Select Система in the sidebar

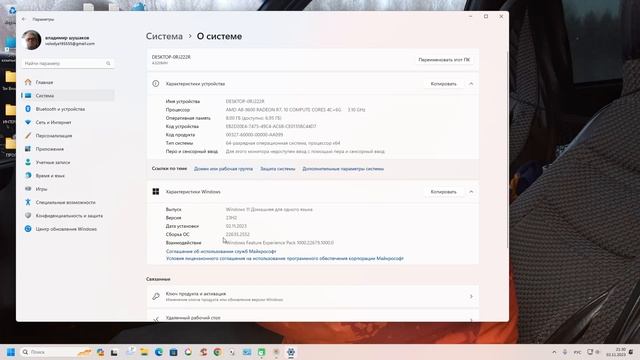67,96
